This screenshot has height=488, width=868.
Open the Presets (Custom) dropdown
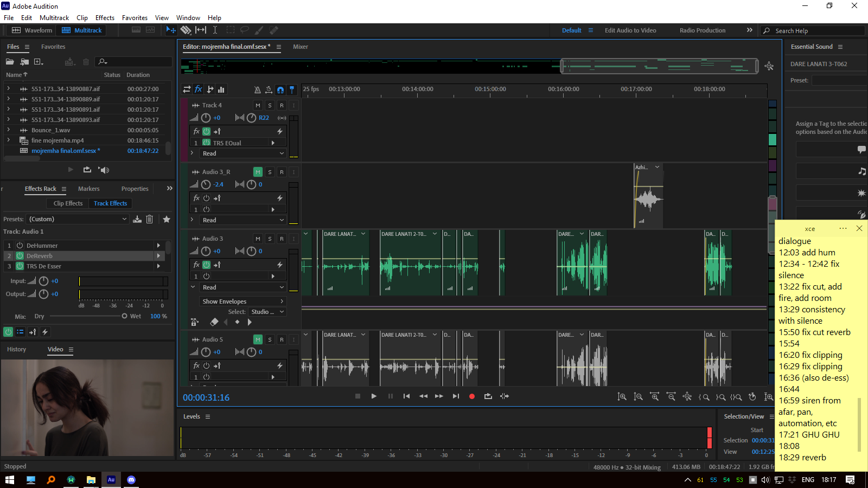[78, 219]
